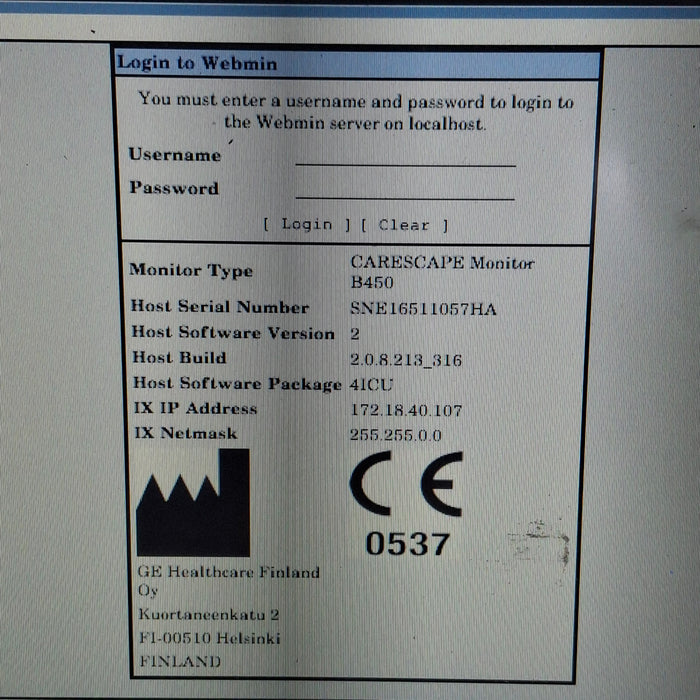The width and height of the screenshot is (700, 700).
Task: Click the Username input field
Action: pyautogui.click(x=405, y=157)
